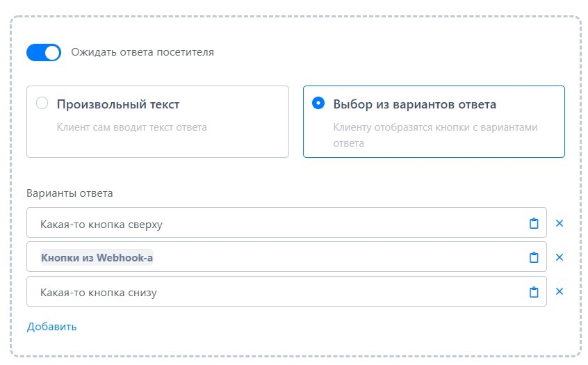Click the "Выбор из вариантов ответа" radio circle
Viewport: 588px width, 365px height.
pyautogui.click(x=318, y=103)
